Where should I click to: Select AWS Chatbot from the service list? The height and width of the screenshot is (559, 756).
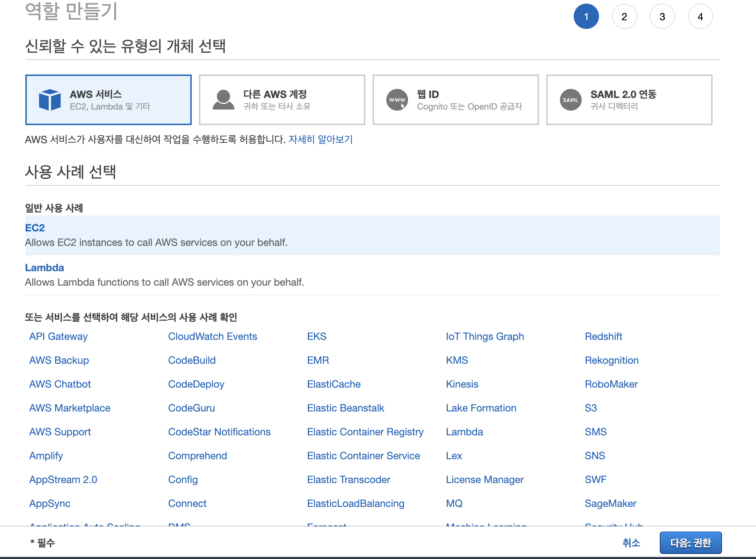(x=60, y=384)
